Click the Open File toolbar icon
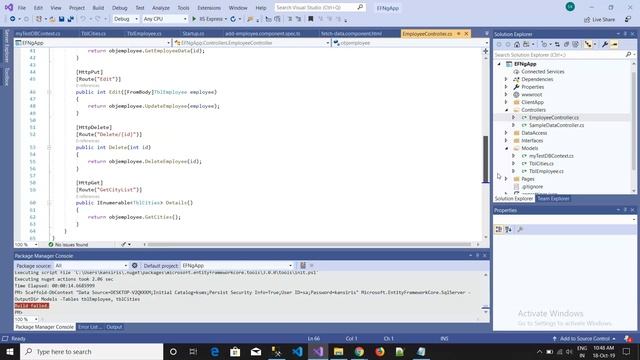640x360 pixels. (x=52, y=19)
